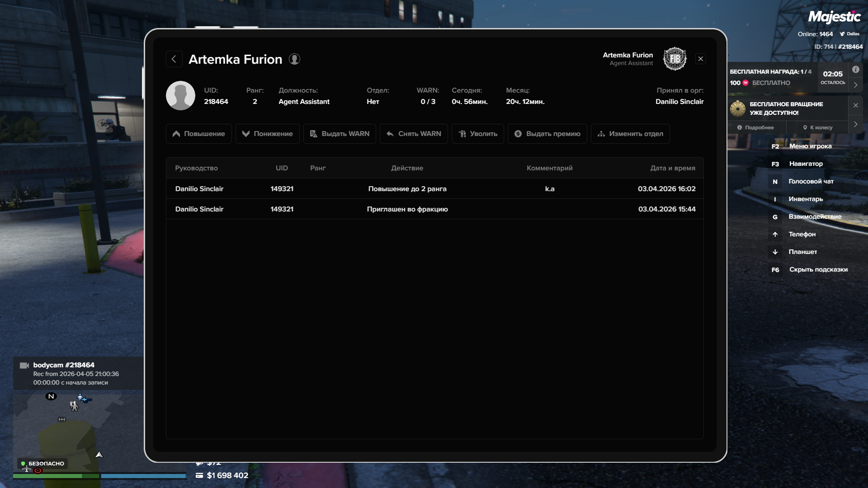Remove a warning with Снять WARN
Viewport: 868px width, 488px height.
[414, 134]
